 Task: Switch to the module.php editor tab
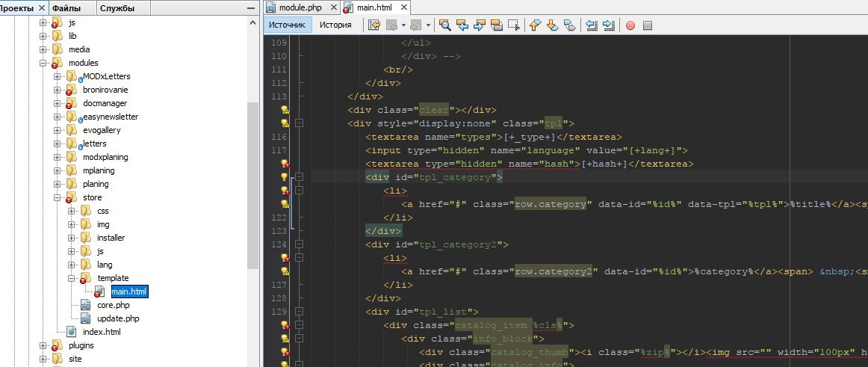pyautogui.click(x=300, y=7)
